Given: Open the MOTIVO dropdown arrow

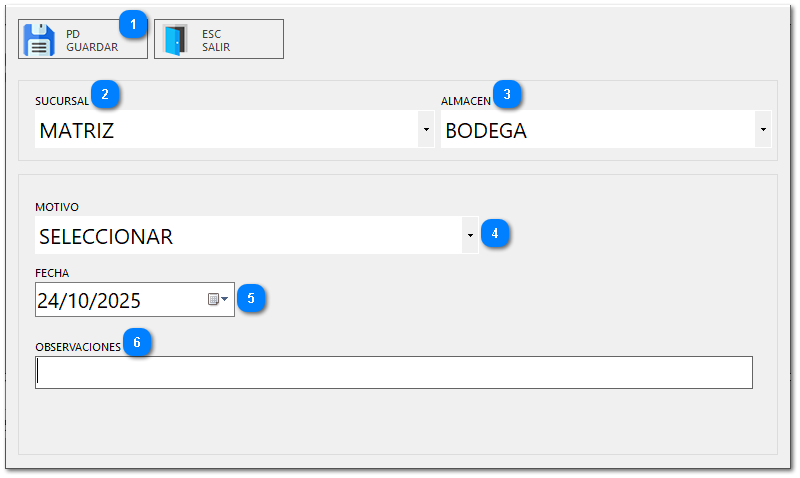Looking at the screenshot, I should (470, 236).
